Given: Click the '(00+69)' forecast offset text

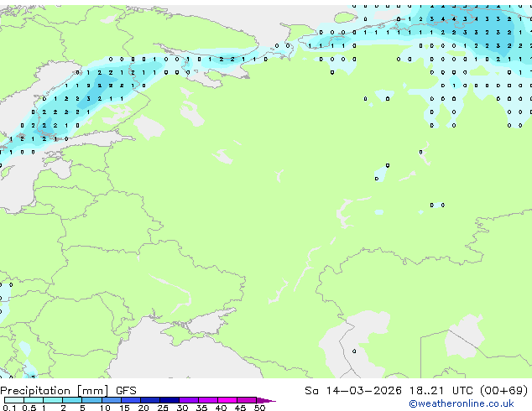Looking at the screenshot, I should click(x=504, y=391).
